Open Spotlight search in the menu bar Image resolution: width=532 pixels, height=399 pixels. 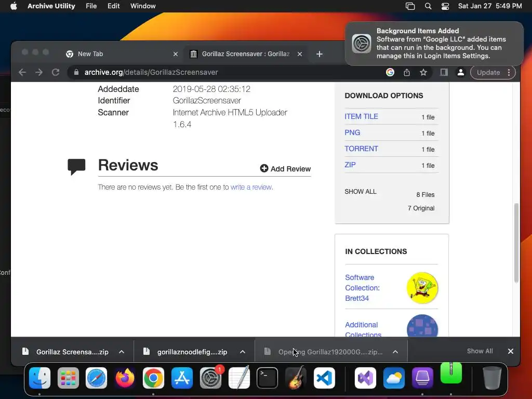[x=428, y=6]
